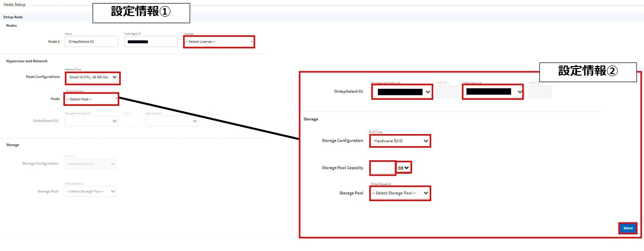Expand the Select Host dropdown

[92, 99]
